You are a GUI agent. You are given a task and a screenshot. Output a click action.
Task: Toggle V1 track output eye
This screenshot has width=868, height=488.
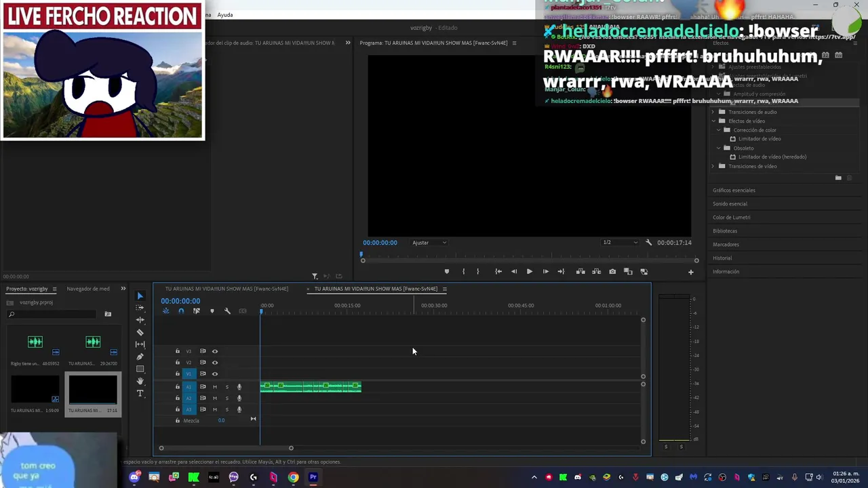(215, 373)
